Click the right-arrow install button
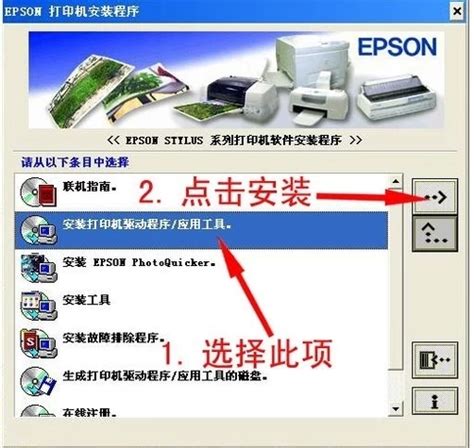474x448 pixels. point(435,197)
